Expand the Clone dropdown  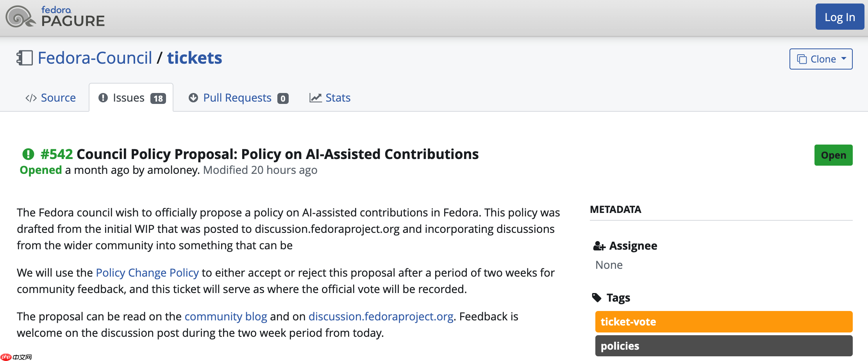click(x=821, y=59)
